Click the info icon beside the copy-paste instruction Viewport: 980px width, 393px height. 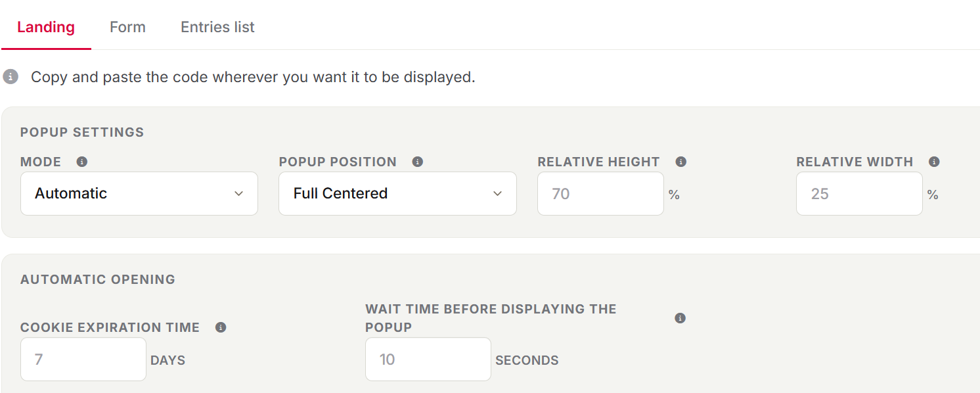pos(11,77)
